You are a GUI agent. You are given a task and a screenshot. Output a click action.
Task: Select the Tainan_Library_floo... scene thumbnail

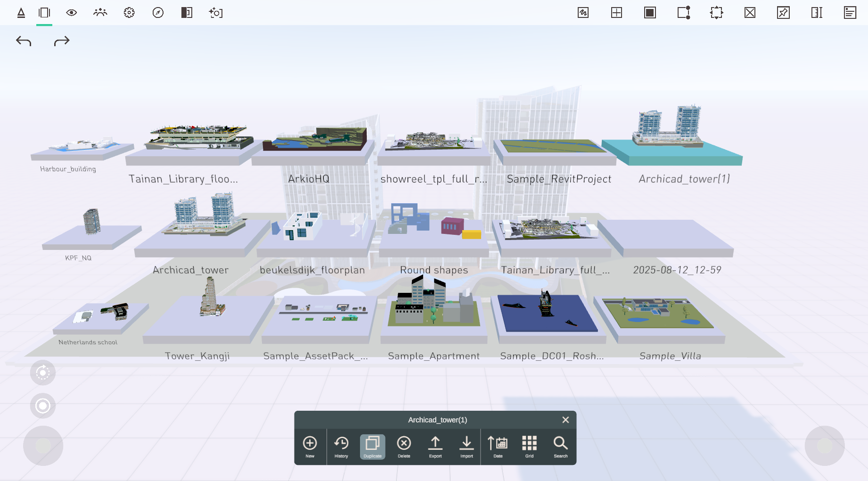pyautogui.click(x=193, y=145)
